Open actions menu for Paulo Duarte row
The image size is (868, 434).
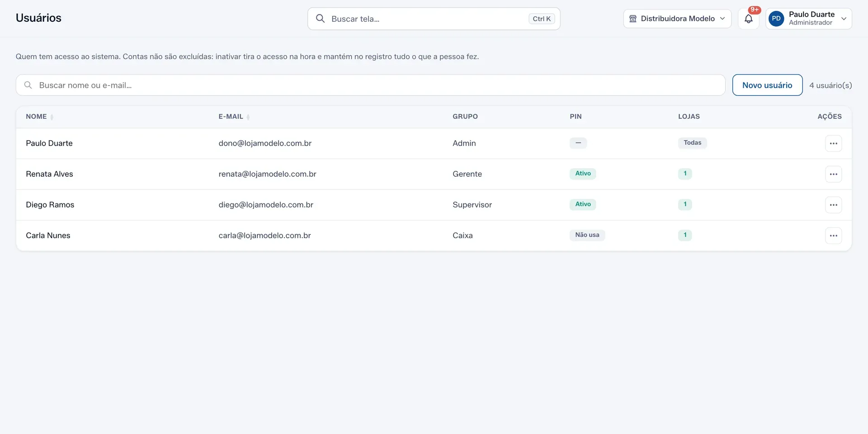[x=833, y=143]
